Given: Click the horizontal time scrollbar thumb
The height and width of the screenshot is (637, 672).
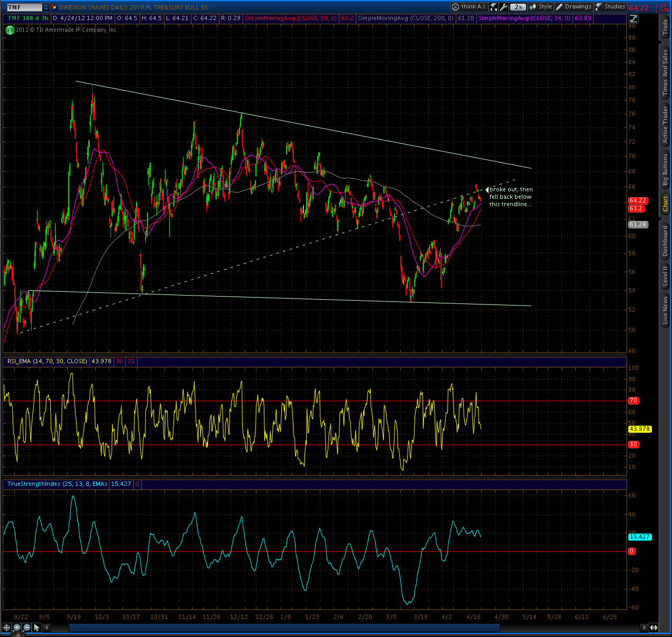Looking at the screenshot, I should point(284,627).
